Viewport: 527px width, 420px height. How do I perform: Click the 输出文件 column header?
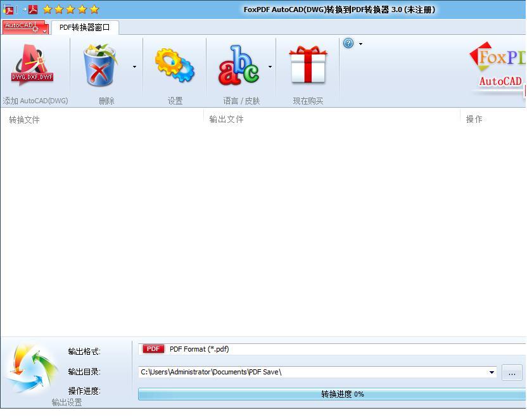pyautogui.click(x=226, y=119)
